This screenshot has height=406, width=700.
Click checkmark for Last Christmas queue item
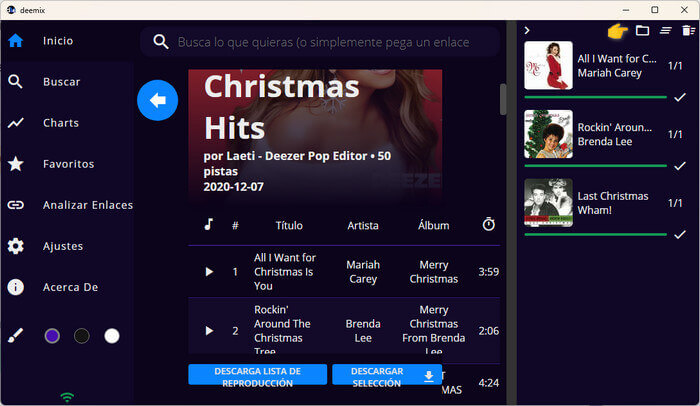(680, 234)
